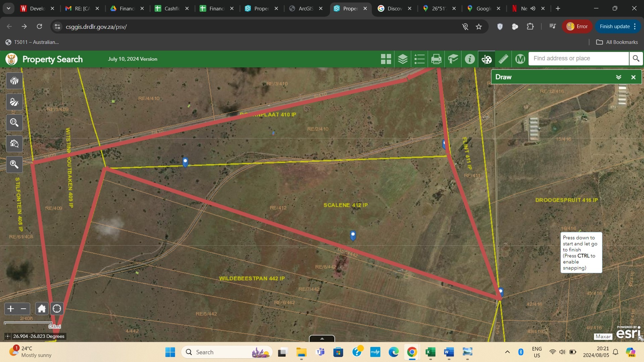This screenshot has width=644, height=362.
Task: Click the graduation cap help icon
Action: click(x=453, y=59)
